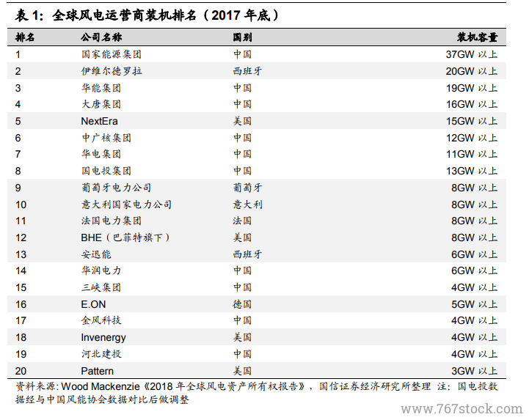
Task: Click the value 11GW 以上
Action: (472, 154)
